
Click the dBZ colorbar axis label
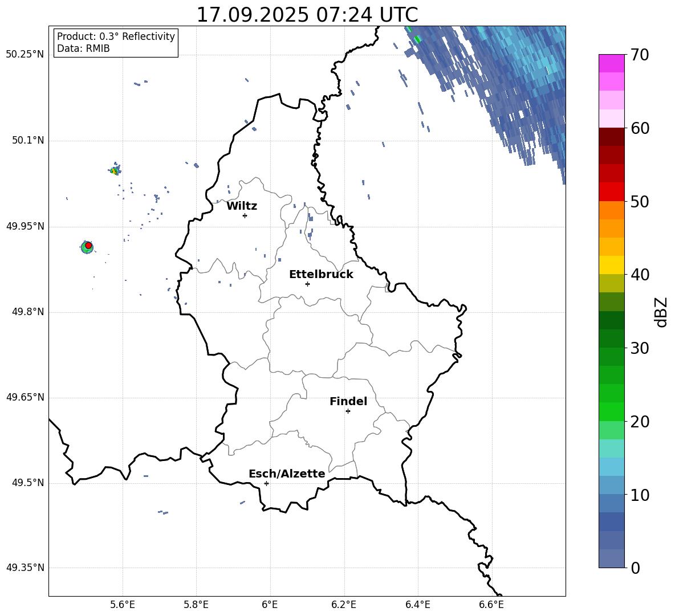pos(661,312)
